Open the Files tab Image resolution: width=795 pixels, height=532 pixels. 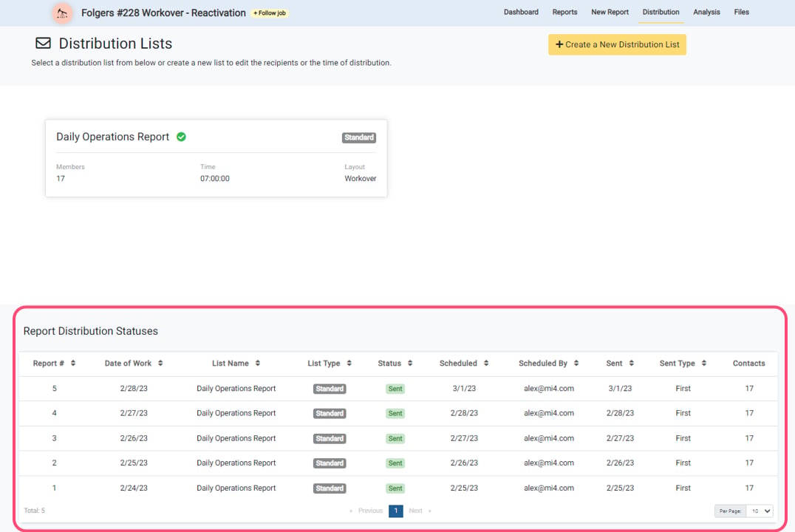[x=741, y=12]
